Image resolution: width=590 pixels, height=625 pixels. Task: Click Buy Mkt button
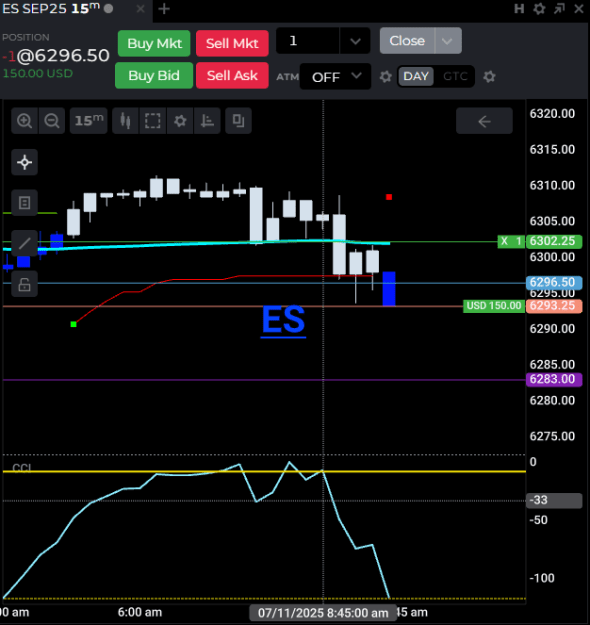154,43
